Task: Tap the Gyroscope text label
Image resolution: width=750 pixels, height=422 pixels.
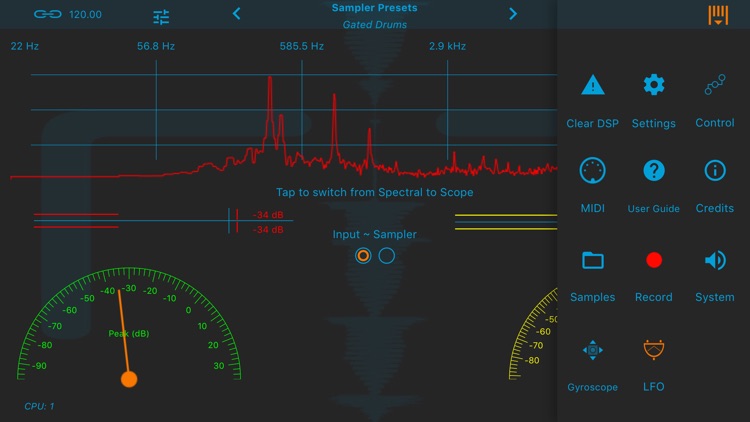Action: click(x=593, y=387)
